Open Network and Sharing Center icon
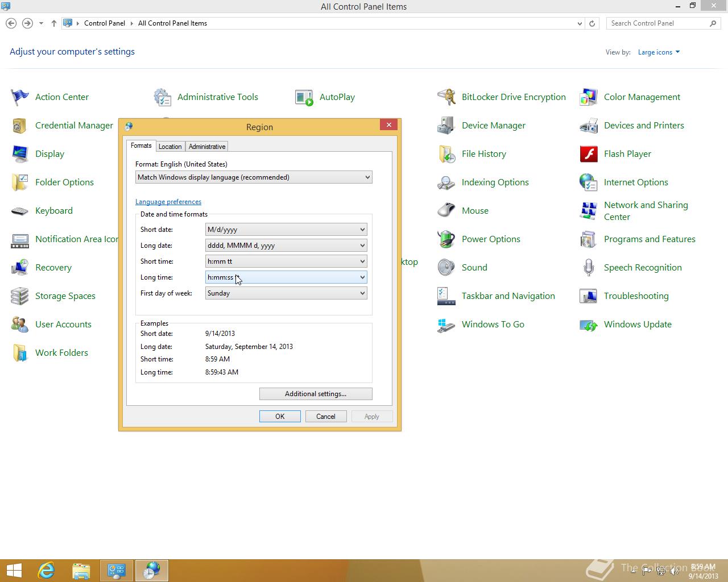The height and width of the screenshot is (582, 728). [589, 211]
